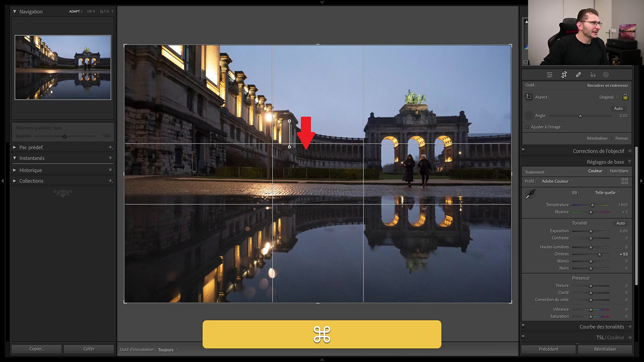Expand the Historique panel
This screenshot has height=362, width=644.
point(30,170)
